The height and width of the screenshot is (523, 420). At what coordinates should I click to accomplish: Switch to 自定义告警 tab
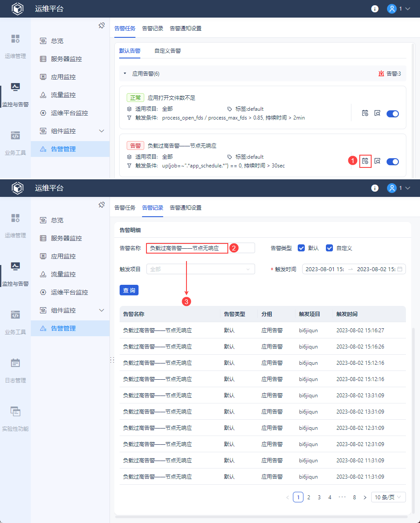point(168,51)
